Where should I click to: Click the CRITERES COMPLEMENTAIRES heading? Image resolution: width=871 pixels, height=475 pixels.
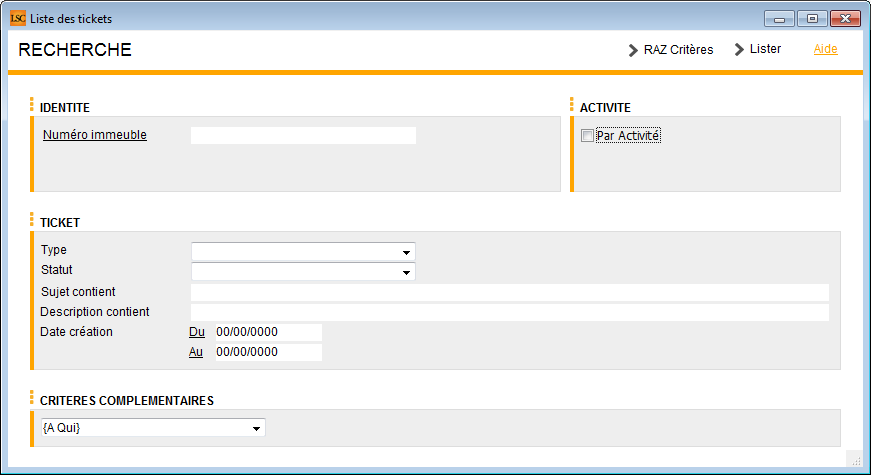[127, 401]
